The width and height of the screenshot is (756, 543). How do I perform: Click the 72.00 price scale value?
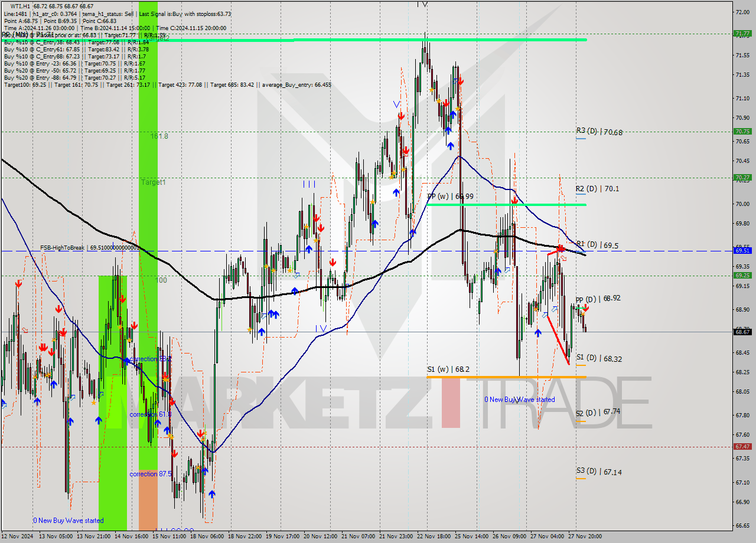(742, 12)
